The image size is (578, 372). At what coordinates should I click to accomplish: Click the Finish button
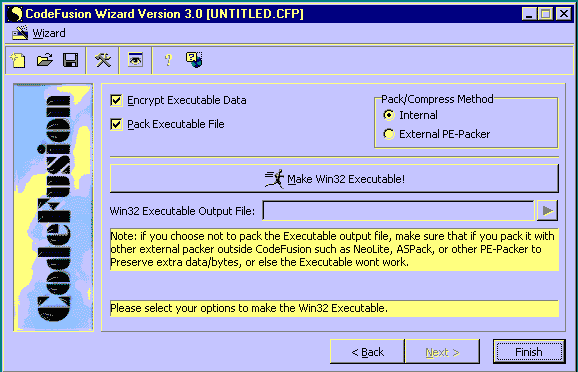(x=529, y=352)
